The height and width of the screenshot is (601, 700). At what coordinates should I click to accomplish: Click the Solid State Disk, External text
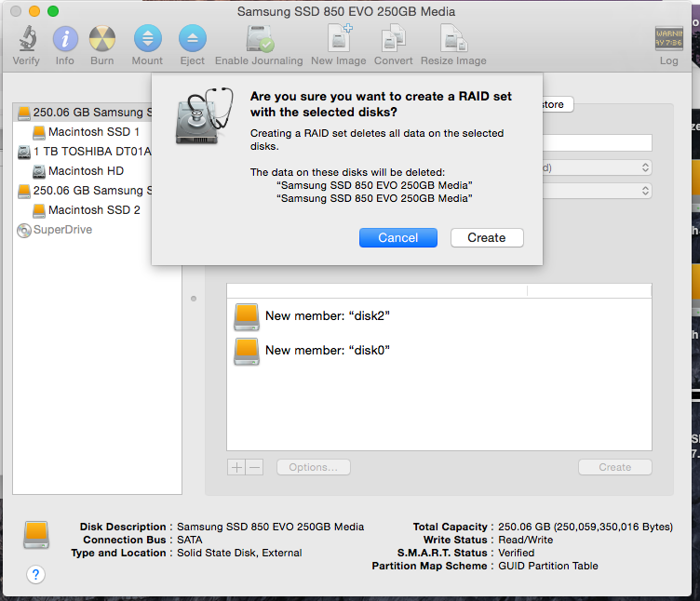click(x=239, y=553)
